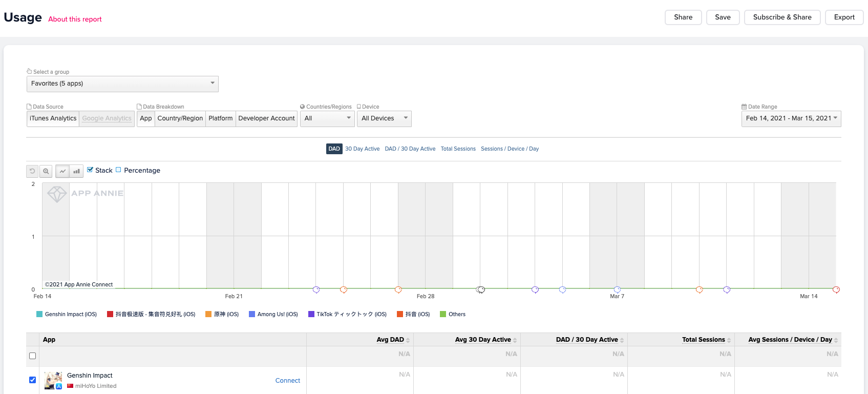The image size is (868, 394).
Task: Click the black event marker on the chart axis
Action: 480,290
